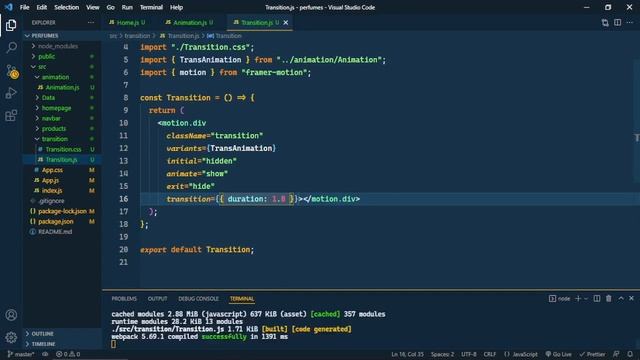Open the Terminal menu
This screenshot has width=640, height=360.
coord(151,7)
